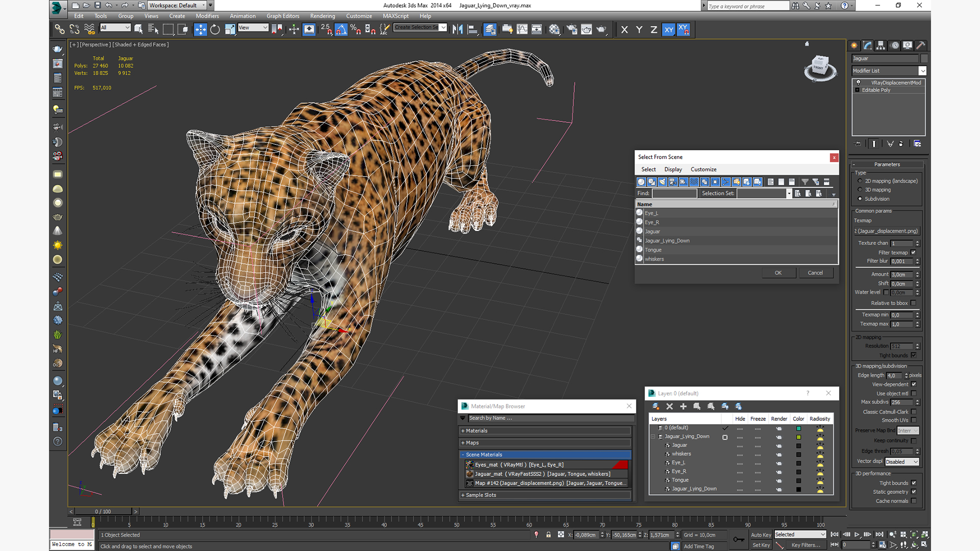Restrict to X axis constraint

click(x=624, y=30)
